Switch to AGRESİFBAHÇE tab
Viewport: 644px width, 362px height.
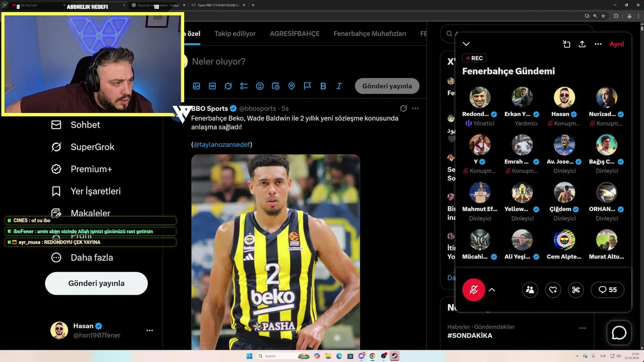[x=295, y=34]
